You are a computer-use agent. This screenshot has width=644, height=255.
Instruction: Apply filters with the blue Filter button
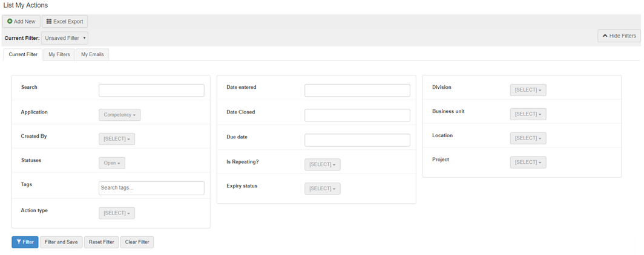pyautogui.click(x=25, y=242)
